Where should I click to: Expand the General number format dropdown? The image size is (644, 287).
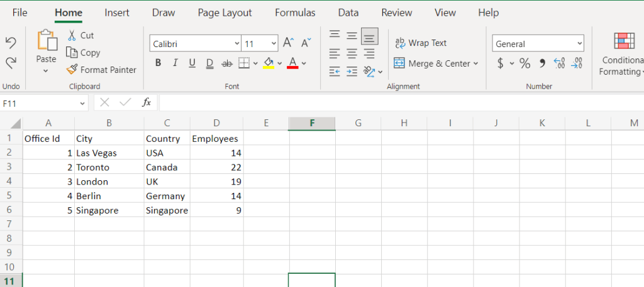point(579,44)
